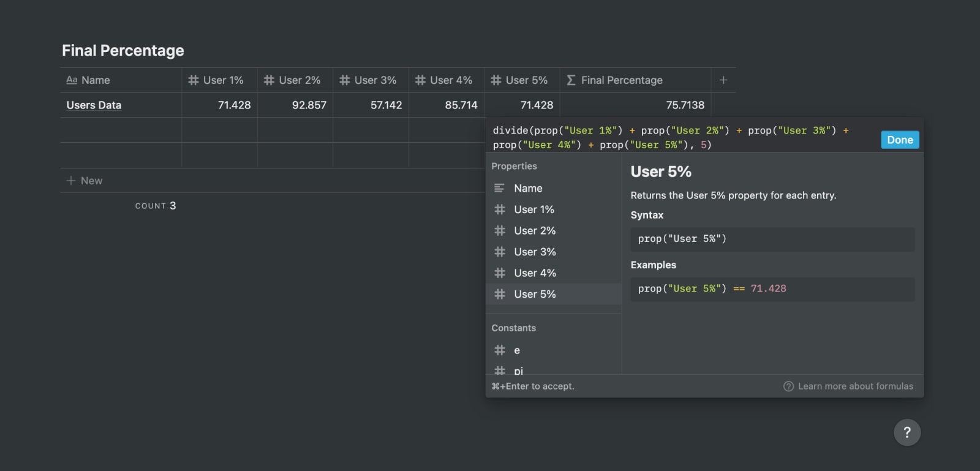Click the number icon beside User 3% property
Image resolution: width=980 pixels, height=471 pixels.
(500, 252)
